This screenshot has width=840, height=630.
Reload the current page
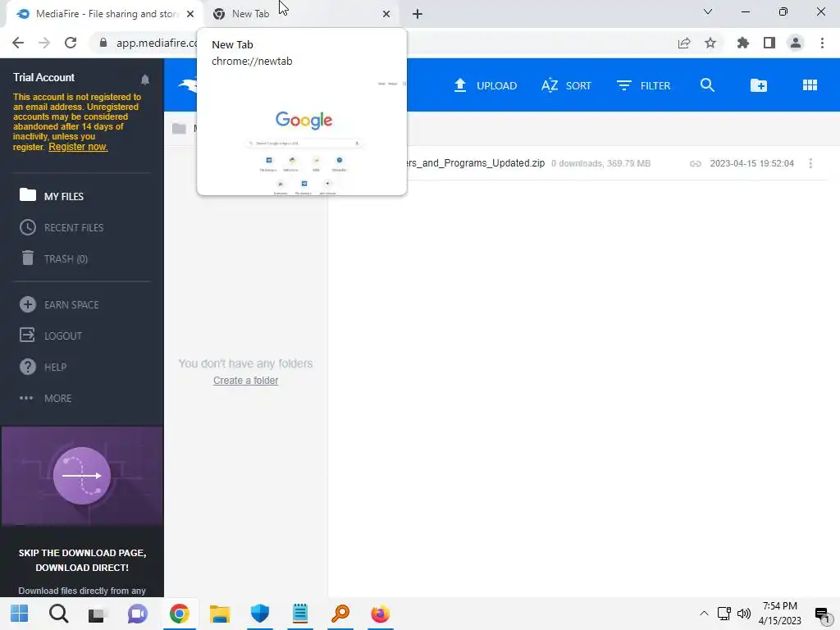point(71,43)
